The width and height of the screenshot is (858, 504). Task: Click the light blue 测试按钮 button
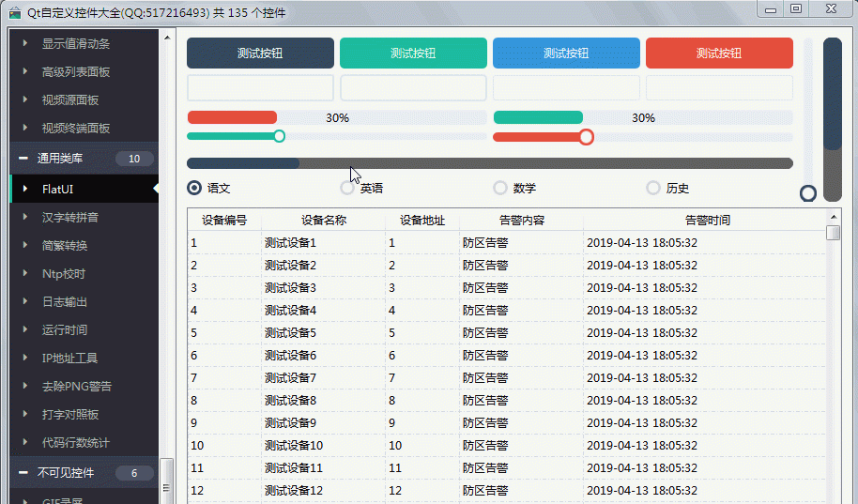566,53
